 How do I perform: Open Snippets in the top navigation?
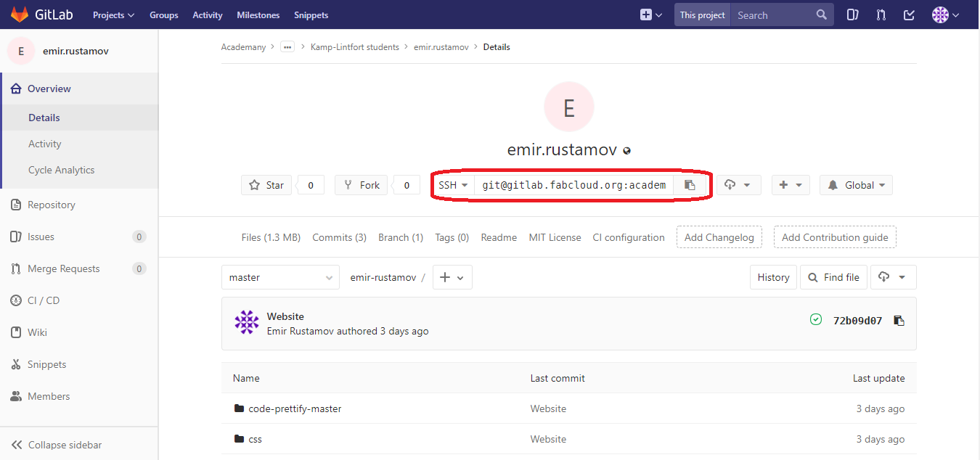tap(311, 15)
